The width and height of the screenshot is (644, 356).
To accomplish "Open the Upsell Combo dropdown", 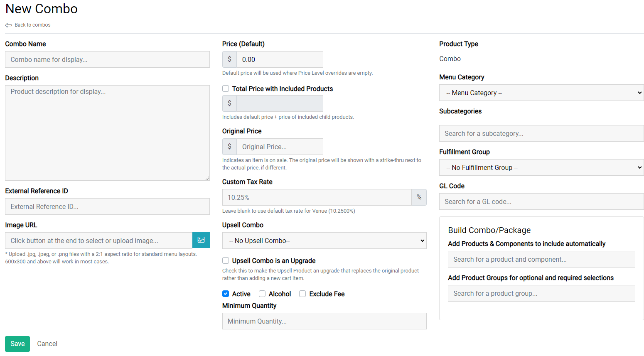I will click(x=324, y=241).
